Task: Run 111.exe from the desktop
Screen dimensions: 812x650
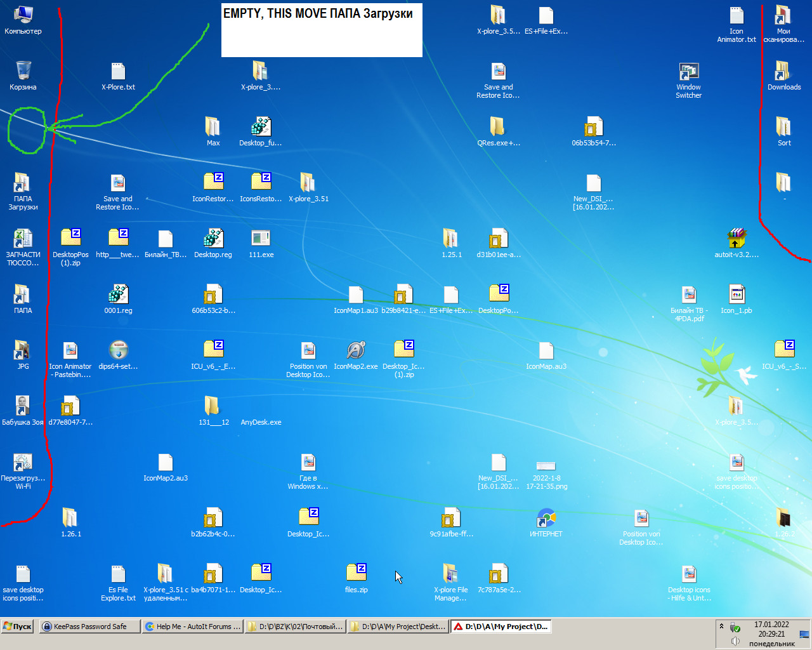Action: 261,237
